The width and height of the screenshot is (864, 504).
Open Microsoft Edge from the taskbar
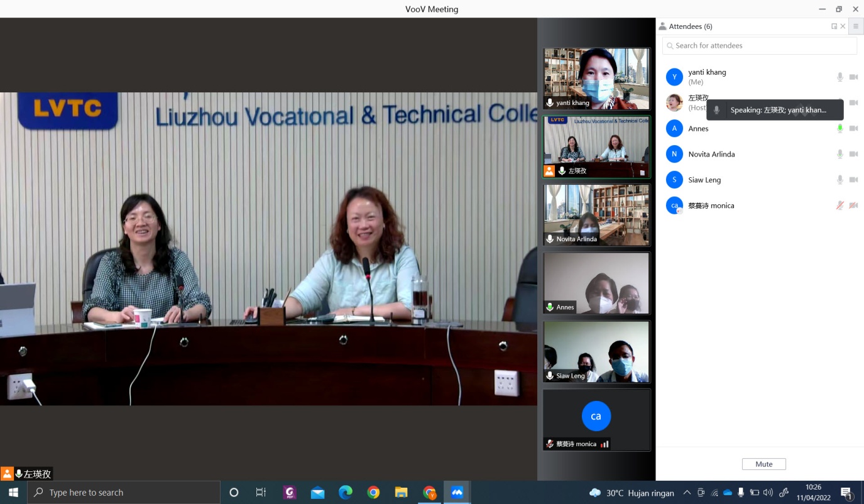pyautogui.click(x=346, y=493)
